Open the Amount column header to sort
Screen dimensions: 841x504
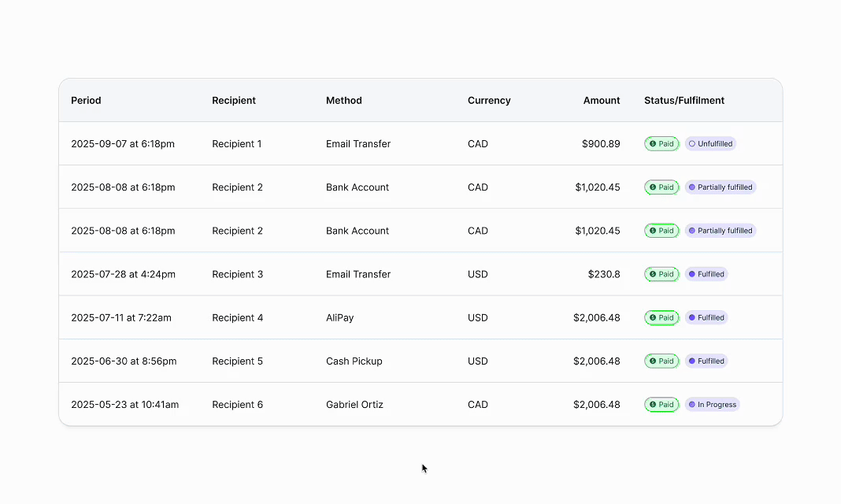pyautogui.click(x=602, y=100)
